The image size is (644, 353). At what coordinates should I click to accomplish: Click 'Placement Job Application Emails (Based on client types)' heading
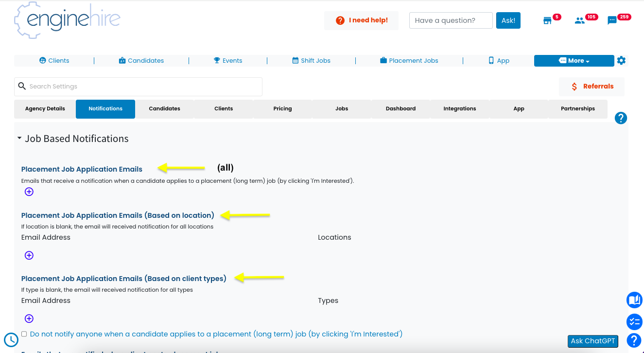click(124, 279)
